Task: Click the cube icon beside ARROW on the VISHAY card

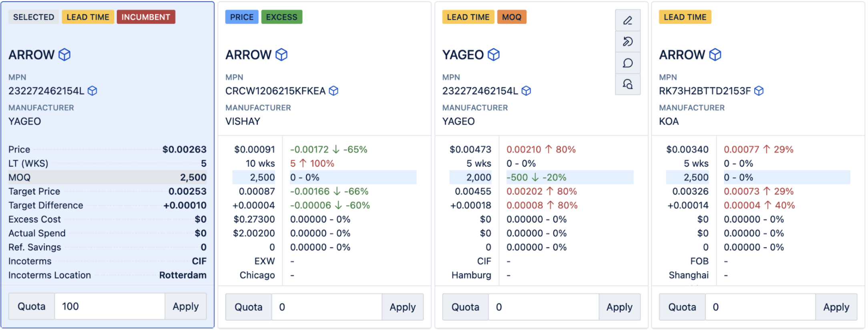Action: tap(281, 54)
